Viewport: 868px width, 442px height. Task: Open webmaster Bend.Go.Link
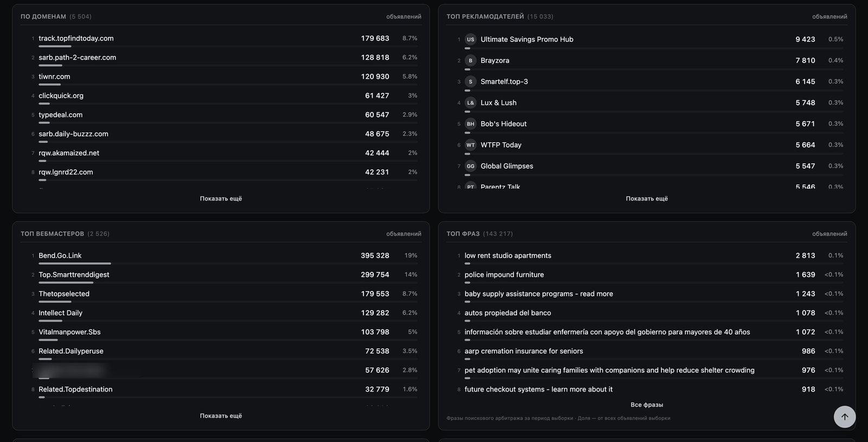click(x=60, y=256)
